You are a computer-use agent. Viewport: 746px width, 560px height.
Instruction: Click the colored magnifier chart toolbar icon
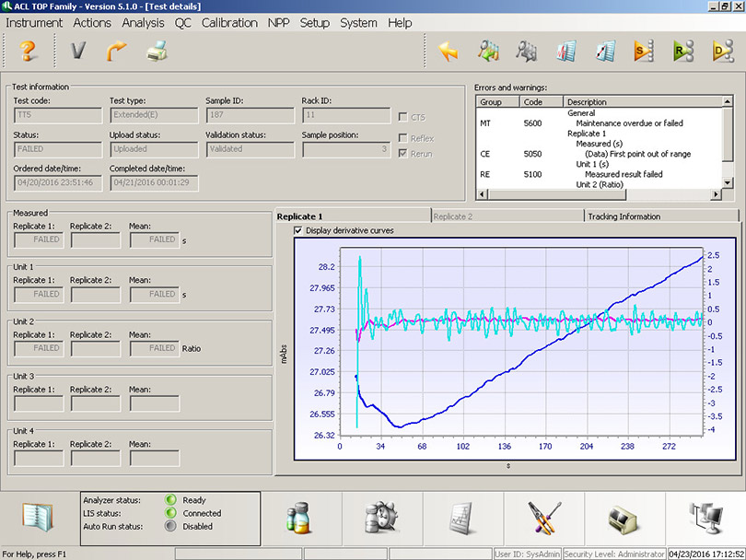[x=488, y=51]
